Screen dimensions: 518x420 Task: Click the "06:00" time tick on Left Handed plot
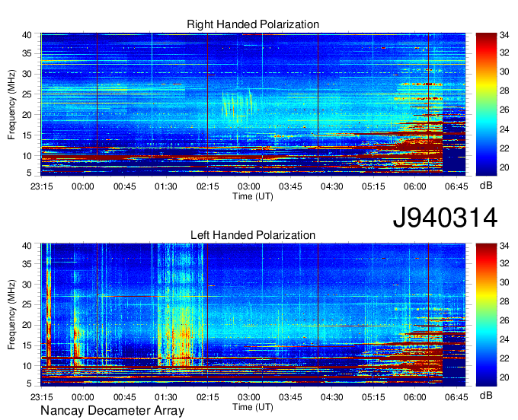414,397
